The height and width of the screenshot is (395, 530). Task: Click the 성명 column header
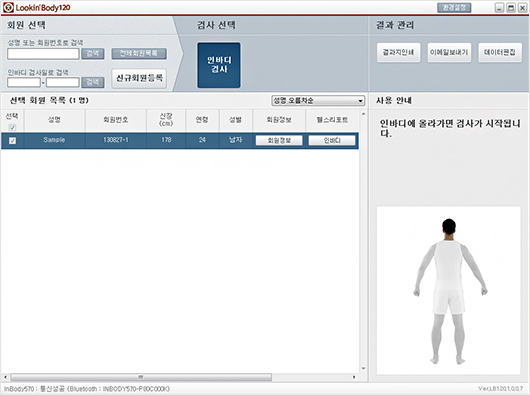click(54, 120)
